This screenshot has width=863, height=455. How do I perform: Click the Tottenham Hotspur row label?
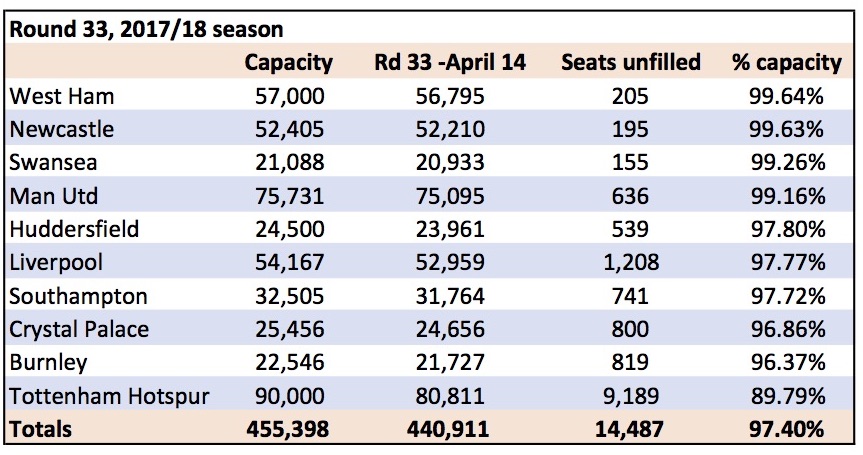pyautogui.click(x=110, y=396)
